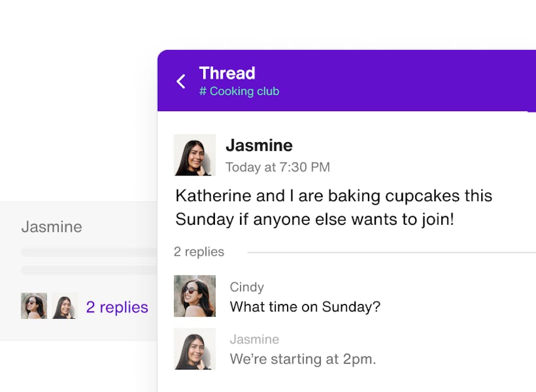Screen dimensions: 536x392
Task: Select the bold Jasmine name in thread
Action: point(259,145)
